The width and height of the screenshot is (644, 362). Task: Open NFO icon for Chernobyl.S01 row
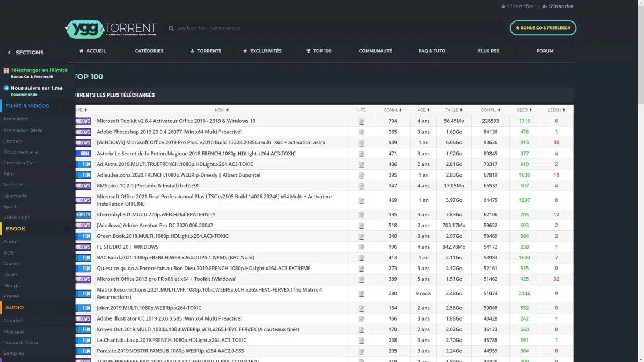click(x=362, y=215)
